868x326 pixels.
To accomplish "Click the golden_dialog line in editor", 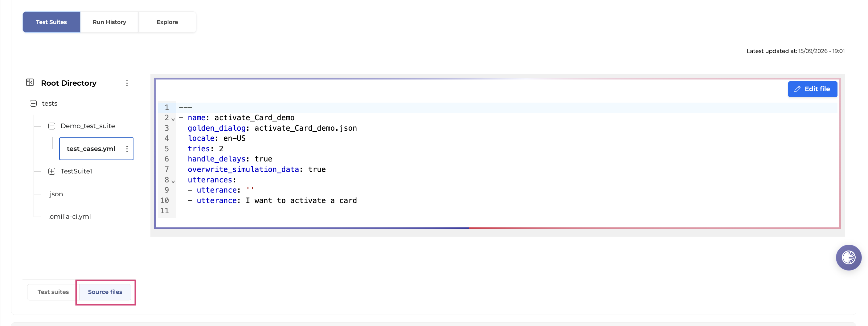I will 272,128.
